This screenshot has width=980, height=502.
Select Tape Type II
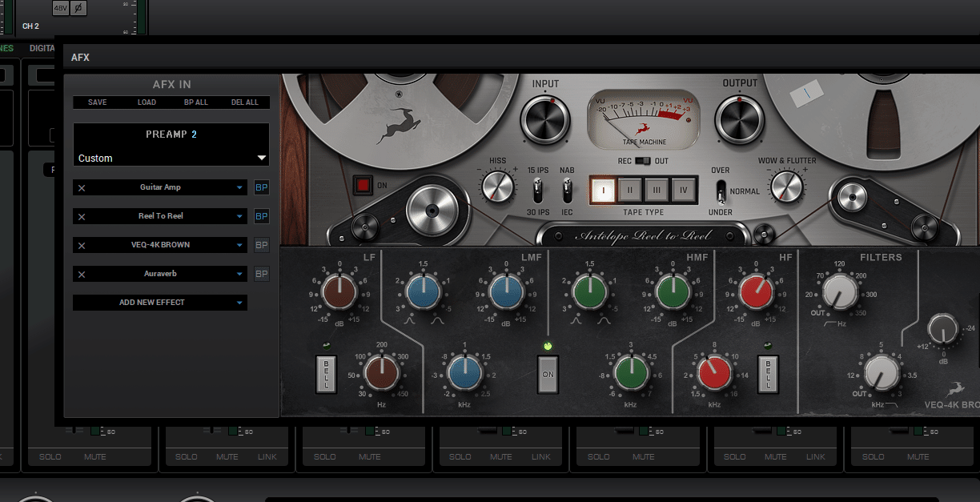click(629, 191)
